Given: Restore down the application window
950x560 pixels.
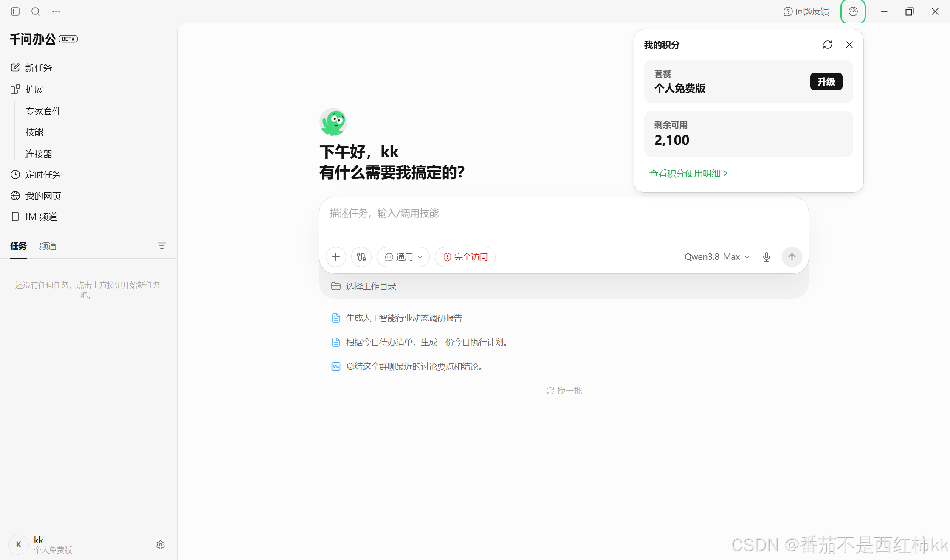Looking at the screenshot, I should click(x=910, y=11).
